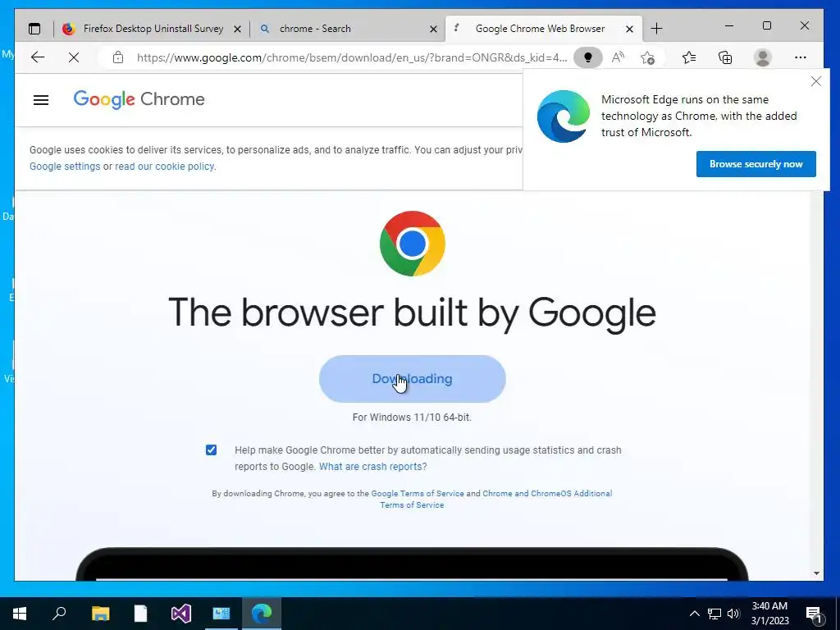Close the Google Chrome Web Browser tab

[x=629, y=29]
